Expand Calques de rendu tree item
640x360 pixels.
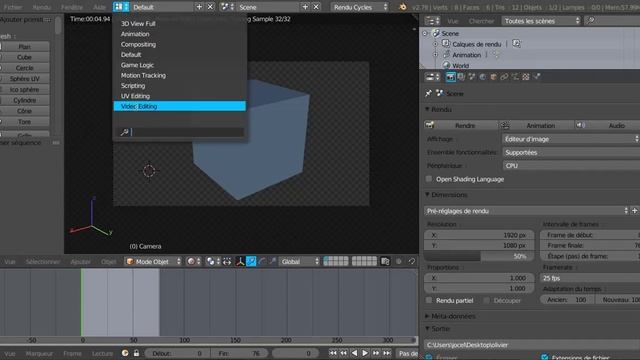click(435, 44)
